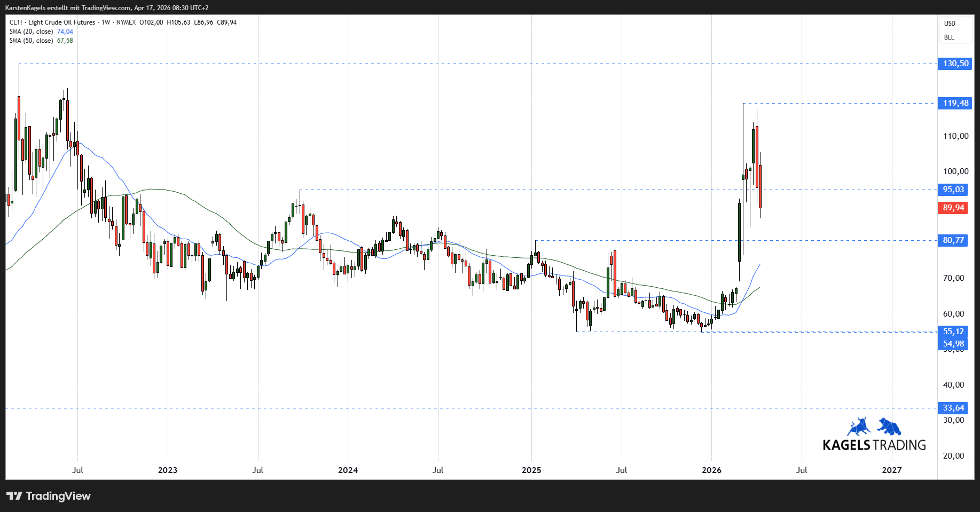Click the 55,12 price level label
The height and width of the screenshot is (512, 980).
point(953,332)
